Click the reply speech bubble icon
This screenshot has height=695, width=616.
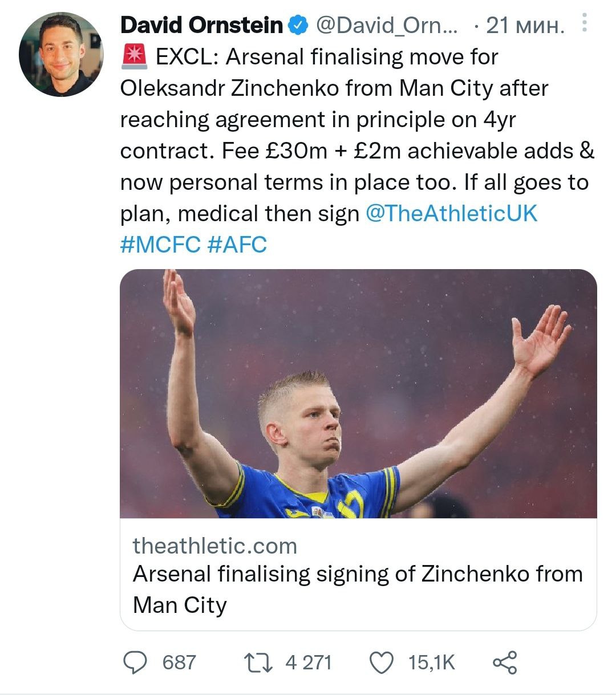tap(136, 663)
